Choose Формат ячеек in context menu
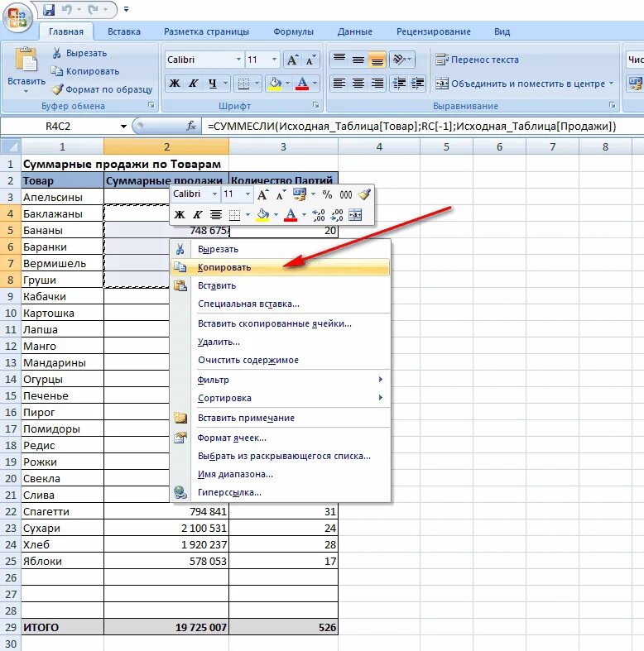644x651 pixels. pos(280,438)
